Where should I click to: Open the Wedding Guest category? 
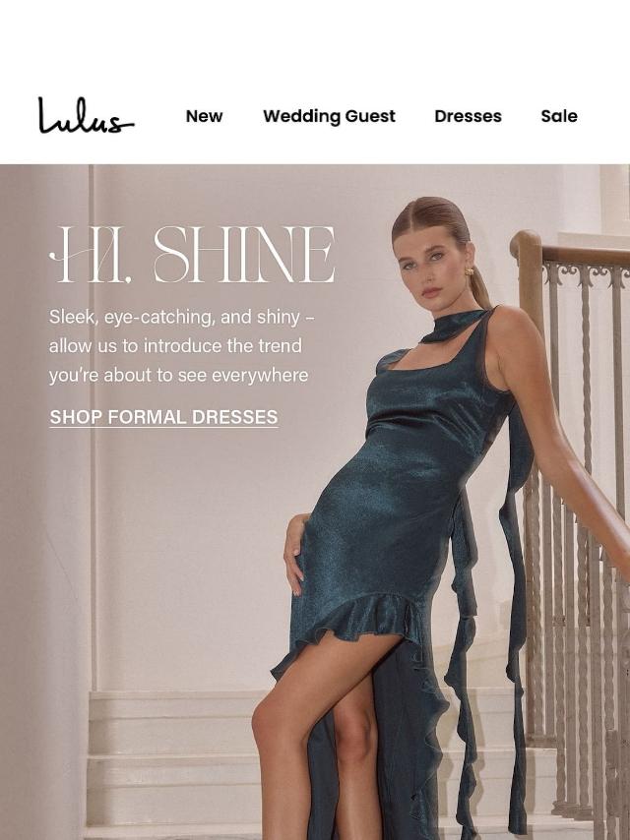(x=329, y=116)
